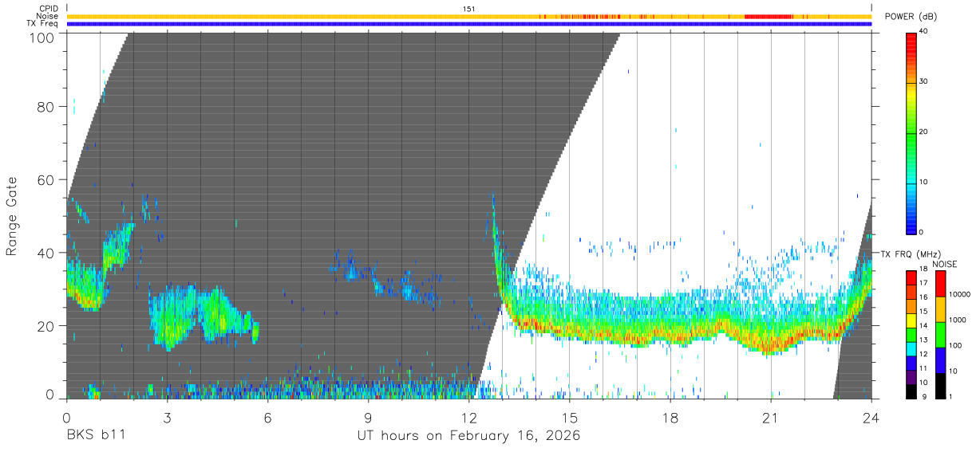Viewport: 980px width, 452px height.
Task: Click the TX FRQ (MHz) color scale
Action: [911, 333]
